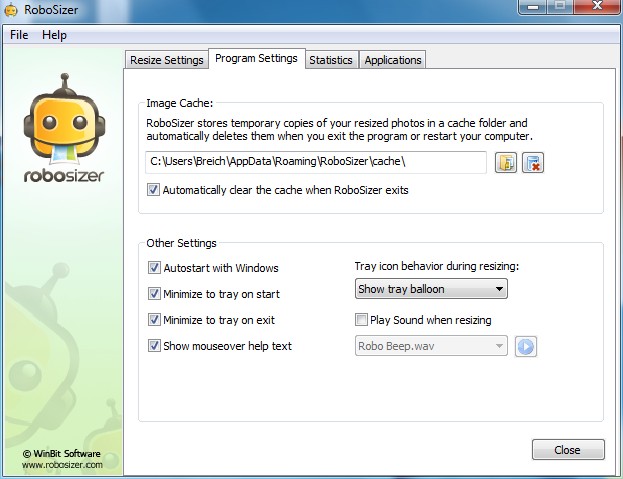Viewport: 623px width, 479px height.
Task: Click the WinBit Software copyright text
Action: 61,454
